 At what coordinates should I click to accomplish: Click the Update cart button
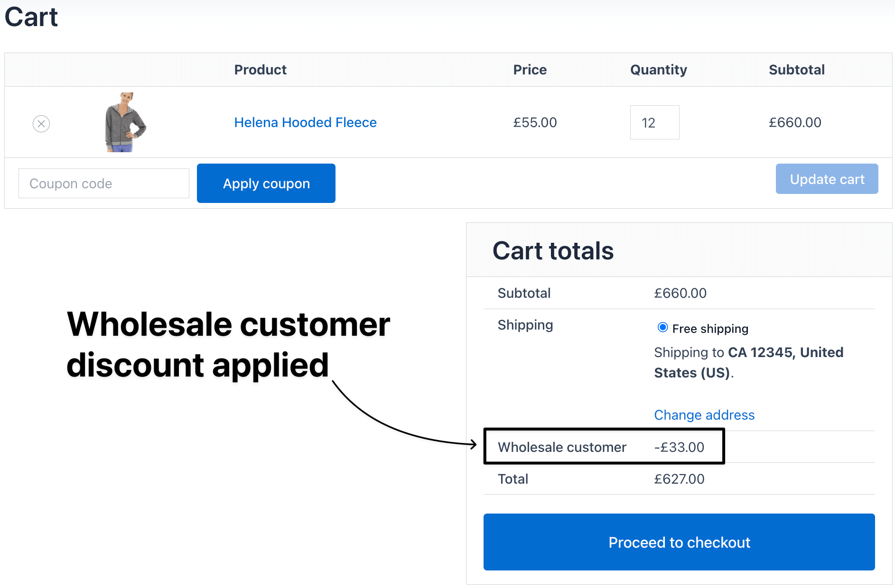[827, 179]
